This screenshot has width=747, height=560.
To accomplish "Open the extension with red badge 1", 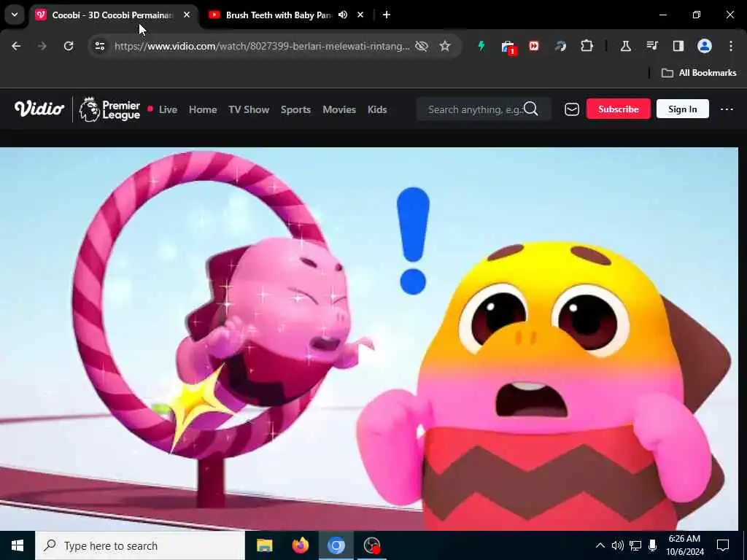I will click(508, 47).
